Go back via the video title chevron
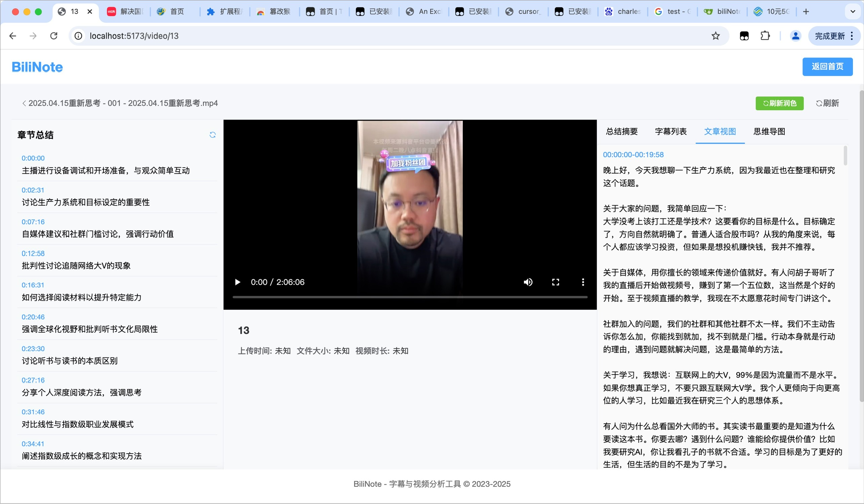The width and height of the screenshot is (864, 504). 24,103
